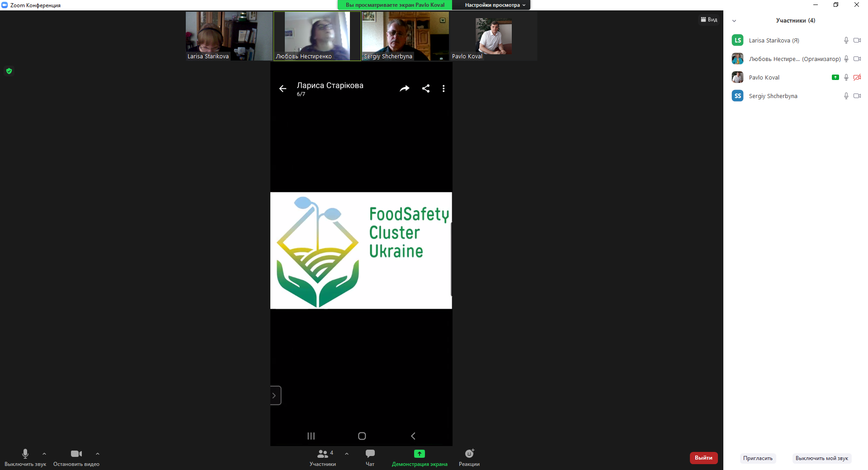Click Larisa Starikova camera icon in list
The width and height of the screenshot is (868, 470).
click(857, 40)
